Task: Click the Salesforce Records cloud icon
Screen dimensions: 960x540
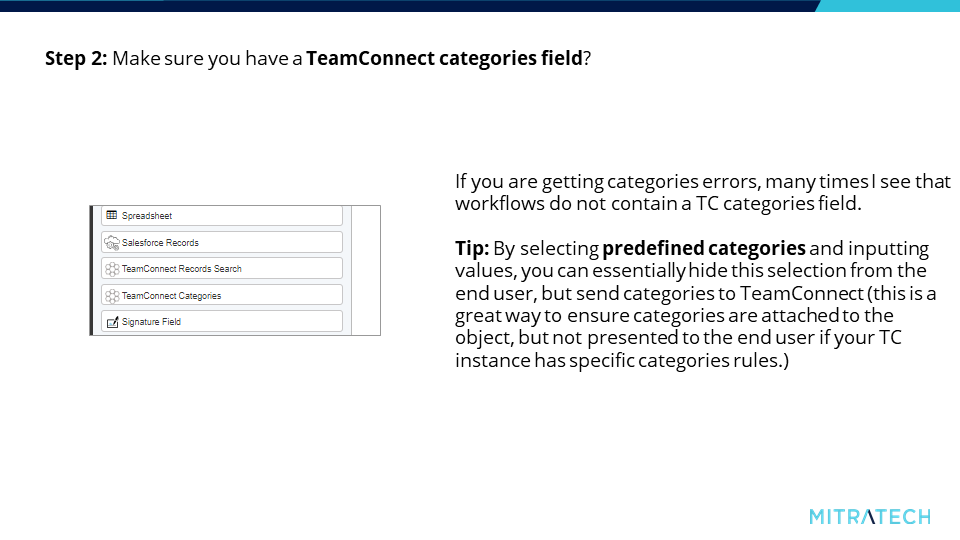Action: (x=111, y=243)
